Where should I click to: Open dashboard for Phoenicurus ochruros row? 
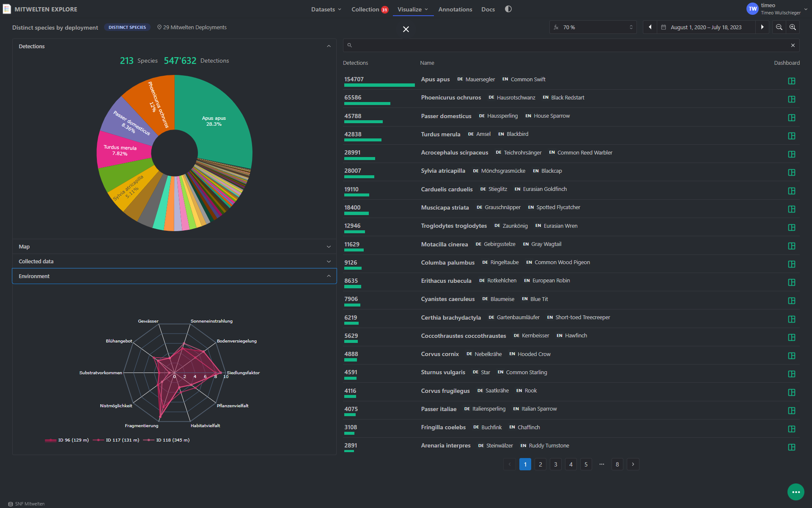click(792, 99)
